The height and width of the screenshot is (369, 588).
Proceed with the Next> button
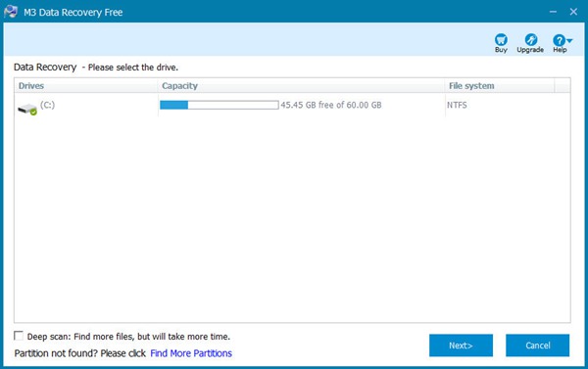tap(461, 346)
